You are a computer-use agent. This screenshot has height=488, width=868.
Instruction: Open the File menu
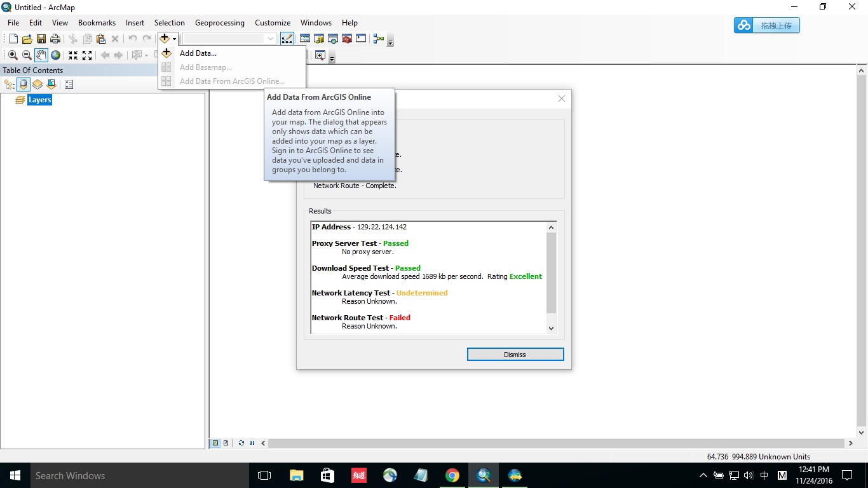click(x=13, y=23)
